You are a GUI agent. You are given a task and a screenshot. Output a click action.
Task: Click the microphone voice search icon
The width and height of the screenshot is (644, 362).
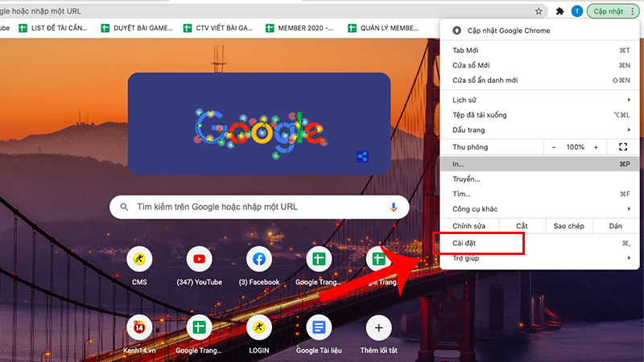point(394,207)
